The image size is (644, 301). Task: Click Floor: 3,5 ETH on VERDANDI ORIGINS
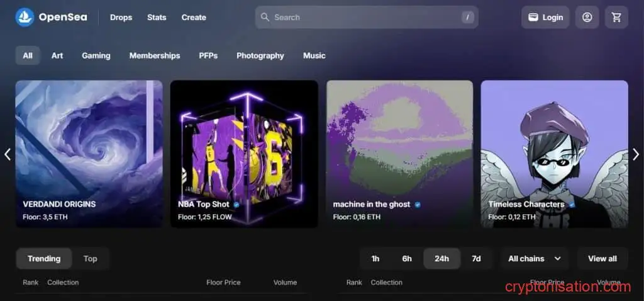pos(45,217)
